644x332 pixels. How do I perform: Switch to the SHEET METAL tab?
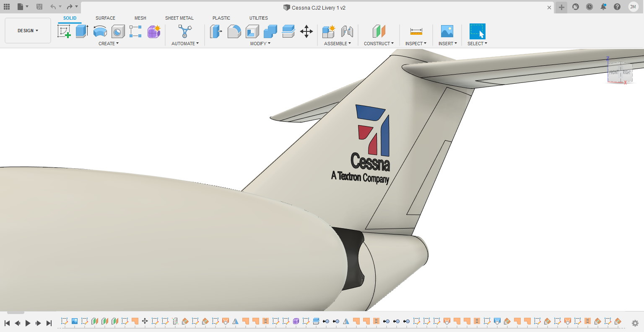[179, 18]
